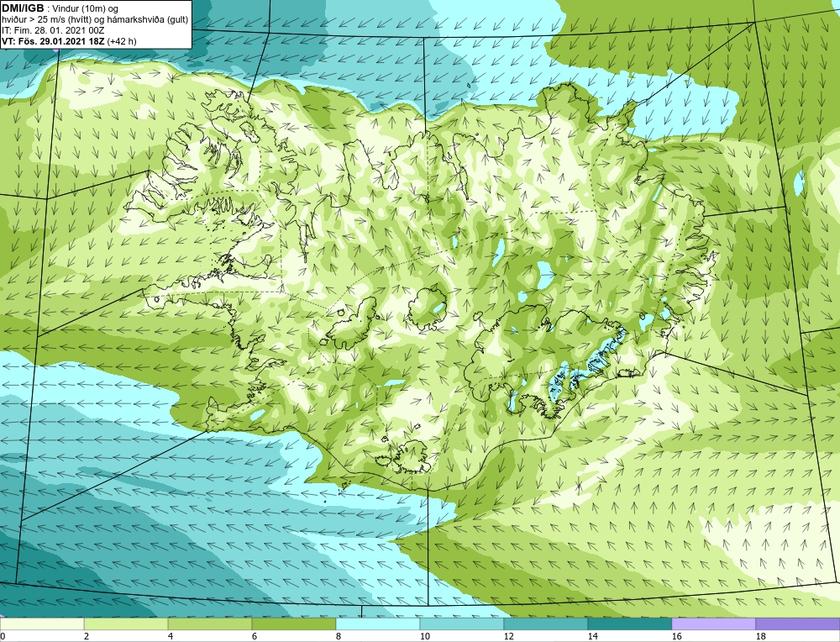The image size is (840, 642).
Task: Click the legend scale label '6'
Action: tap(255, 636)
